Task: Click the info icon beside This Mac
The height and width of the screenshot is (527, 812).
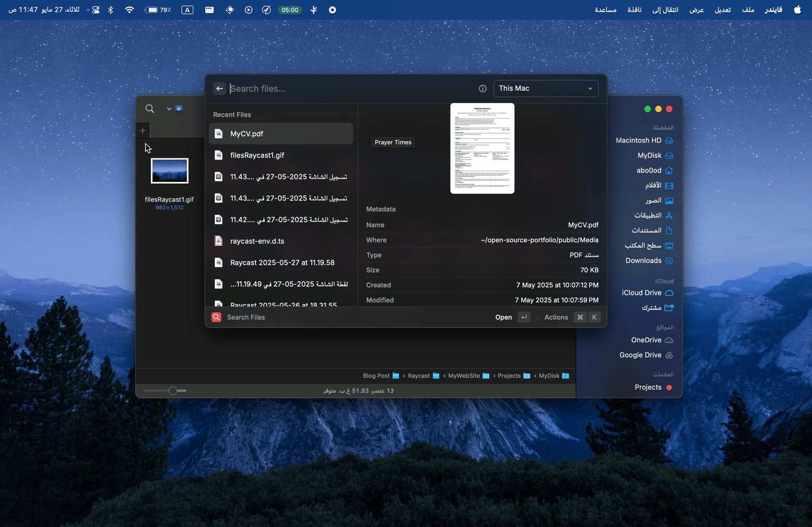Action: [483, 89]
